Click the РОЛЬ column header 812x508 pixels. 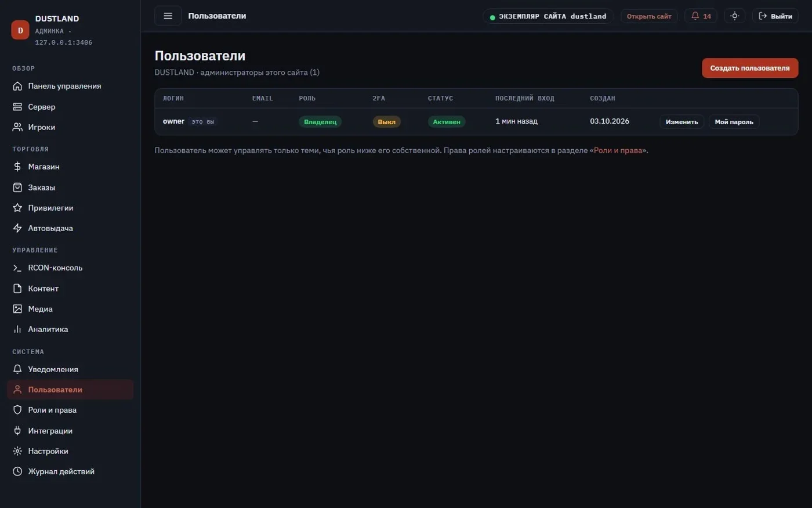[307, 99]
